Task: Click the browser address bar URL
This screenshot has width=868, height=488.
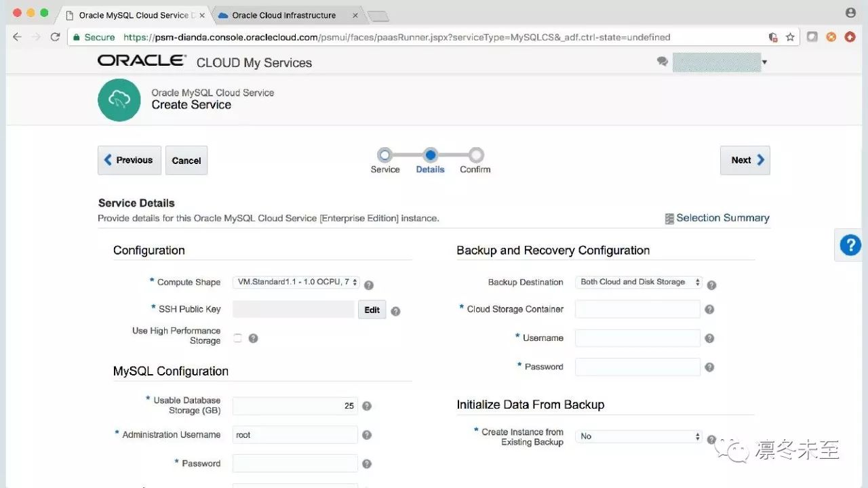Action: 397,37
